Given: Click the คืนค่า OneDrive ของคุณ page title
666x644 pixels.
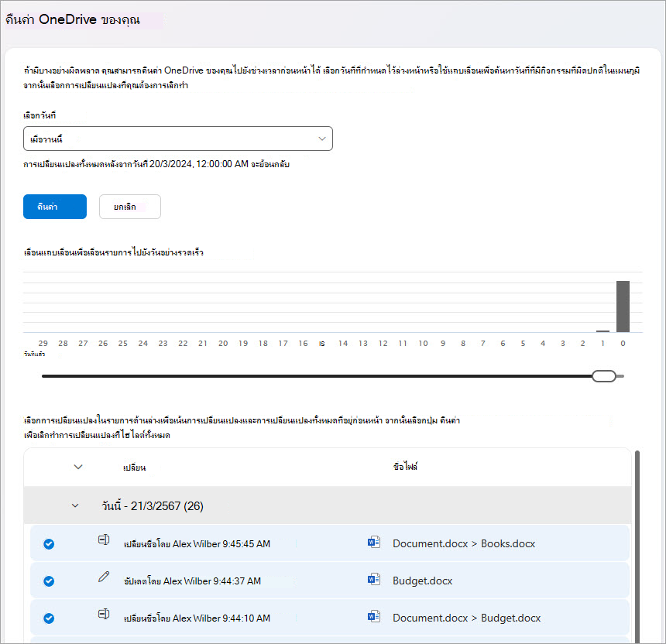Looking at the screenshot, I should coord(73,19).
